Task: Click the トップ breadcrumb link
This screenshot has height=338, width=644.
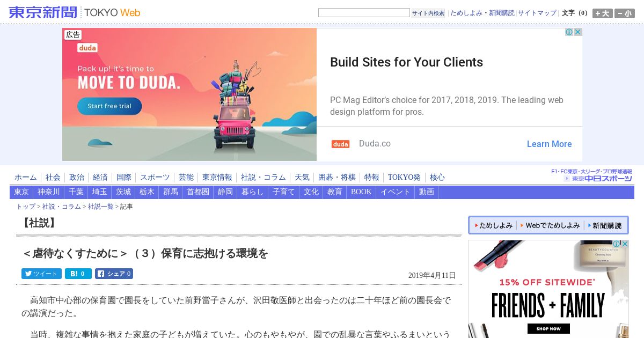Action: [x=26, y=207]
